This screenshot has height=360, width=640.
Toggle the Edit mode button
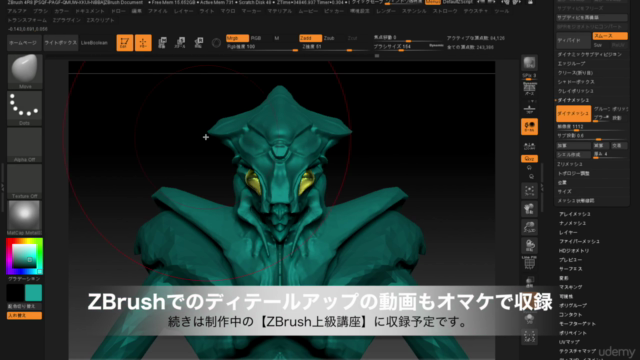(124, 42)
